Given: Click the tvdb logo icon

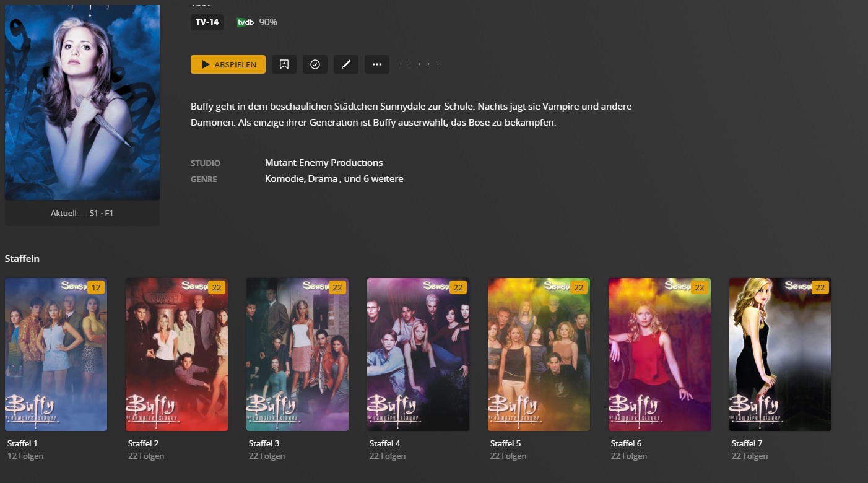Looking at the screenshot, I should [245, 22].
